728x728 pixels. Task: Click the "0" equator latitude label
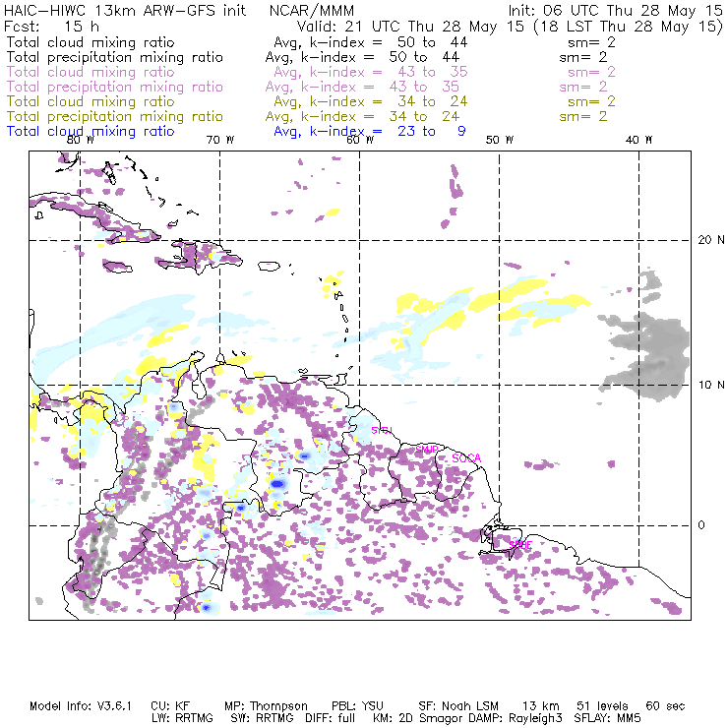click(x=701, y=525)
